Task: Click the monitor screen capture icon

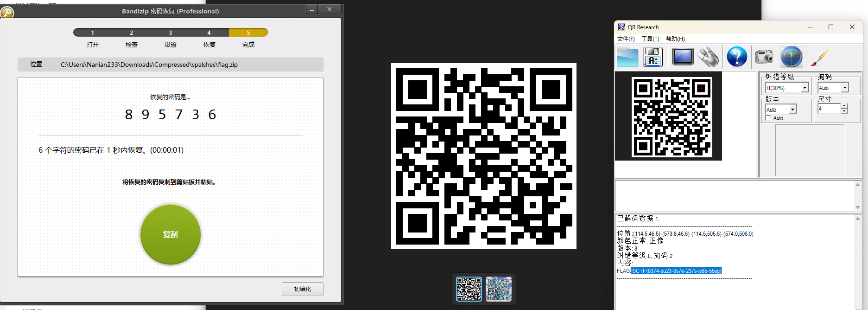Action: coord(683,57)
